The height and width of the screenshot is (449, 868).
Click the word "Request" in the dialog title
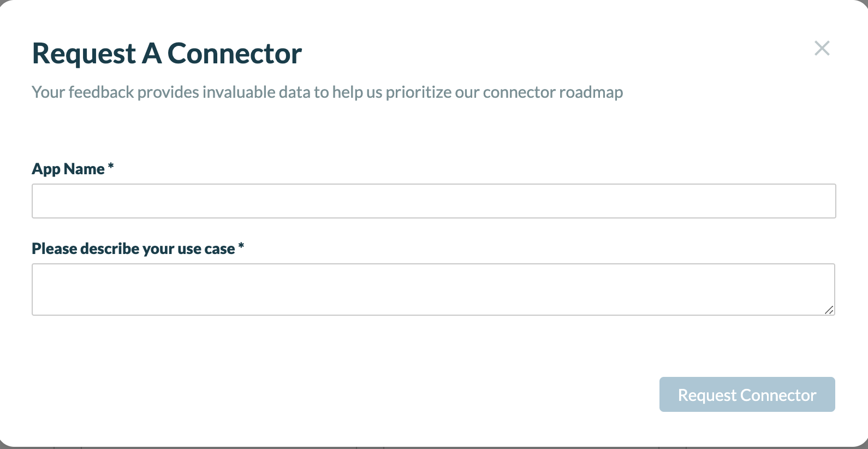(x=84, y=54)
